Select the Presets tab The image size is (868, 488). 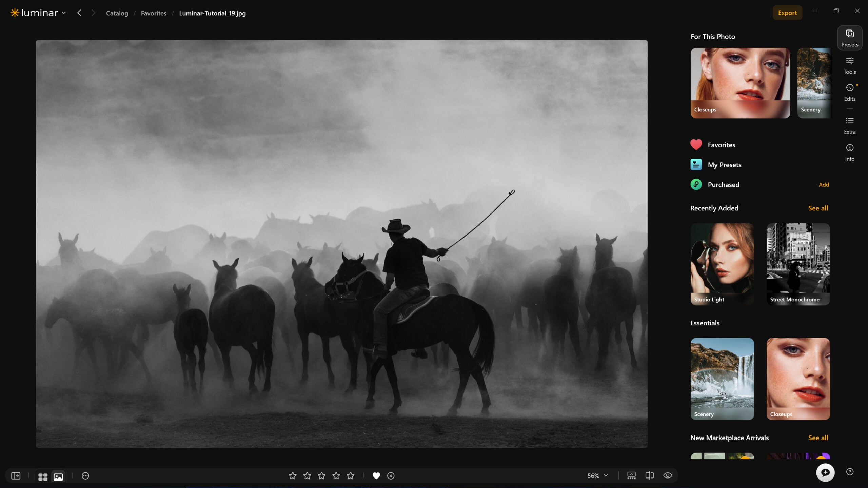point(849,38)
